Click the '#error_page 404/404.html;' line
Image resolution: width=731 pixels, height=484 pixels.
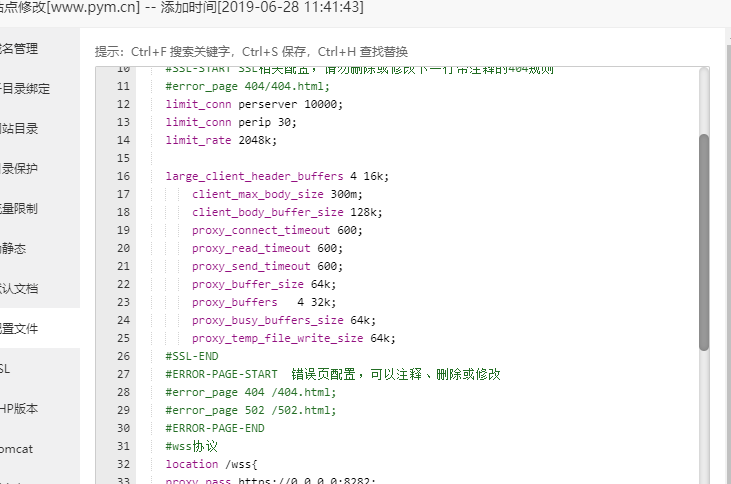point(247,86)
